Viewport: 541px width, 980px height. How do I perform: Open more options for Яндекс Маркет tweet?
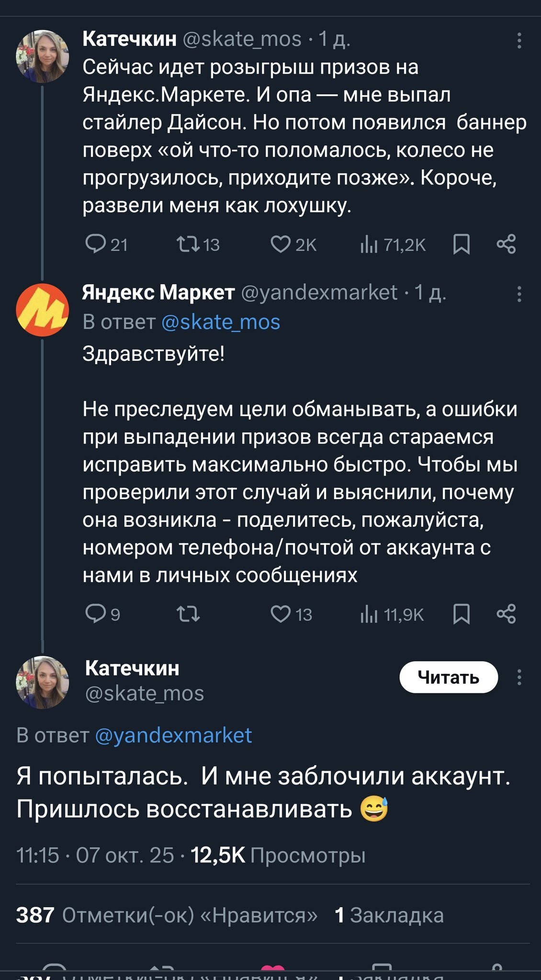point(519,294)
